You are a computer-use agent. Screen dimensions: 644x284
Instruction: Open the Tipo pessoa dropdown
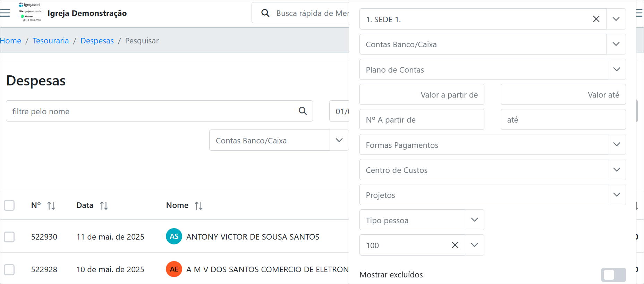pos(474,220)
